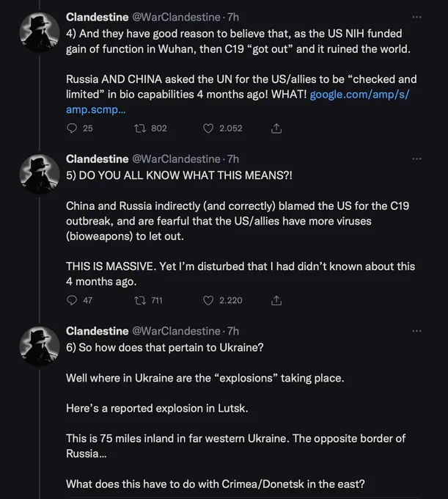
Task: Open Clandestine name on tweet 6
Action: pyautogui.click(x=98, y=331)
